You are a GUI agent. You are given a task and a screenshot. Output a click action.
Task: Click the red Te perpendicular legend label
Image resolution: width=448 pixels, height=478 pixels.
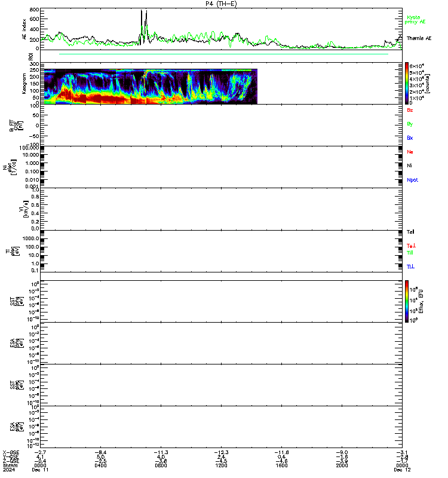click(411, 246)
